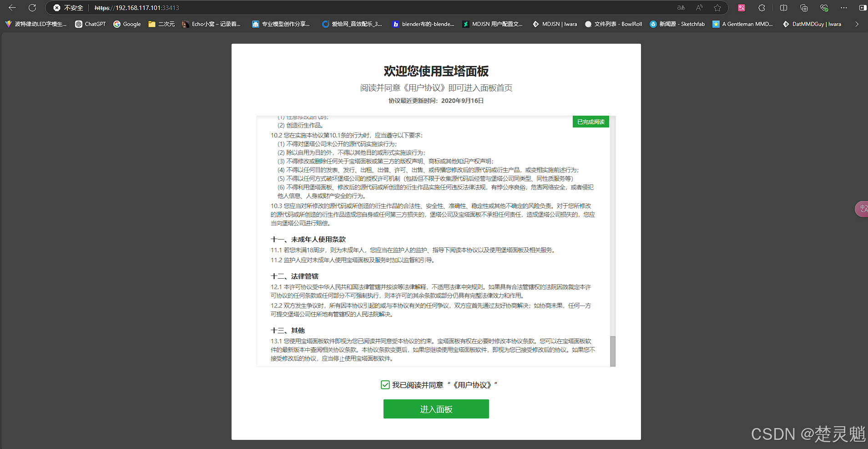Open the 专业模型创作分享 bookmark
Screen dimensions: 868x449
coord(281,24)
